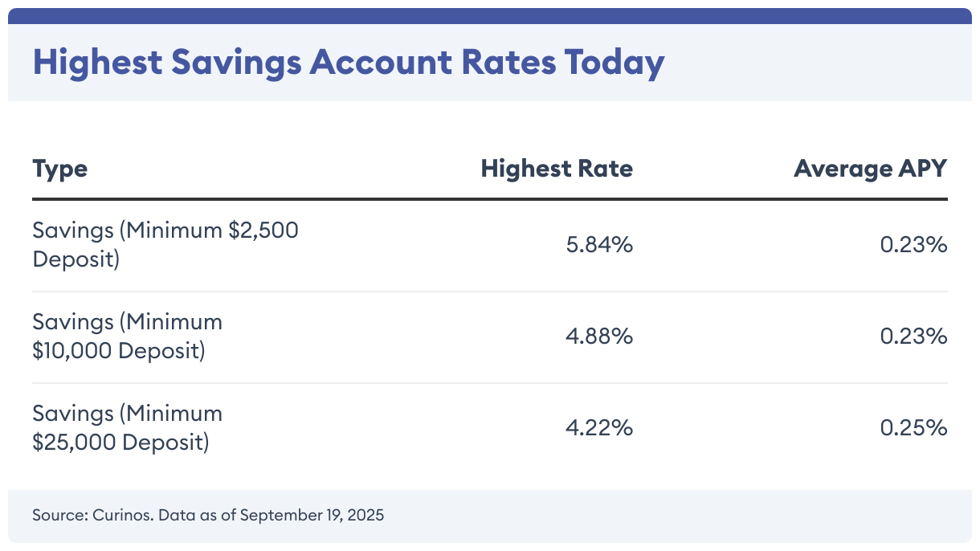Click the Average APY column header

[x=871, y=169]
